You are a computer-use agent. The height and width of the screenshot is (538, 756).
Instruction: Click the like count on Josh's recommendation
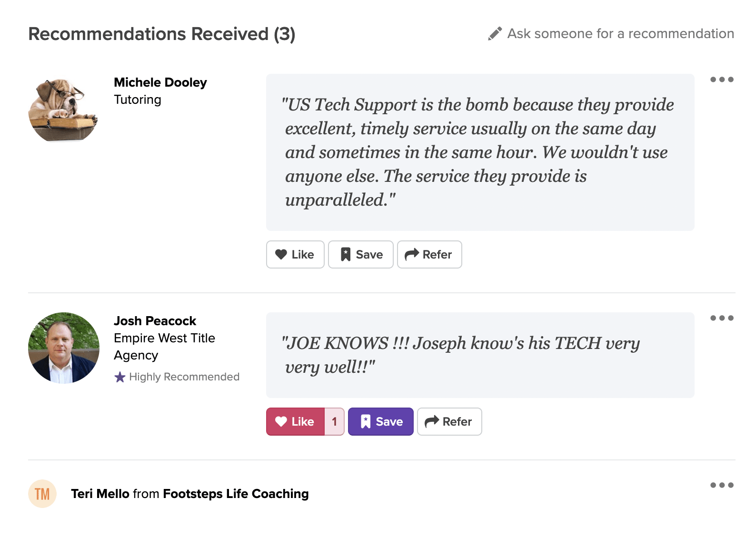tap(334, 422)
